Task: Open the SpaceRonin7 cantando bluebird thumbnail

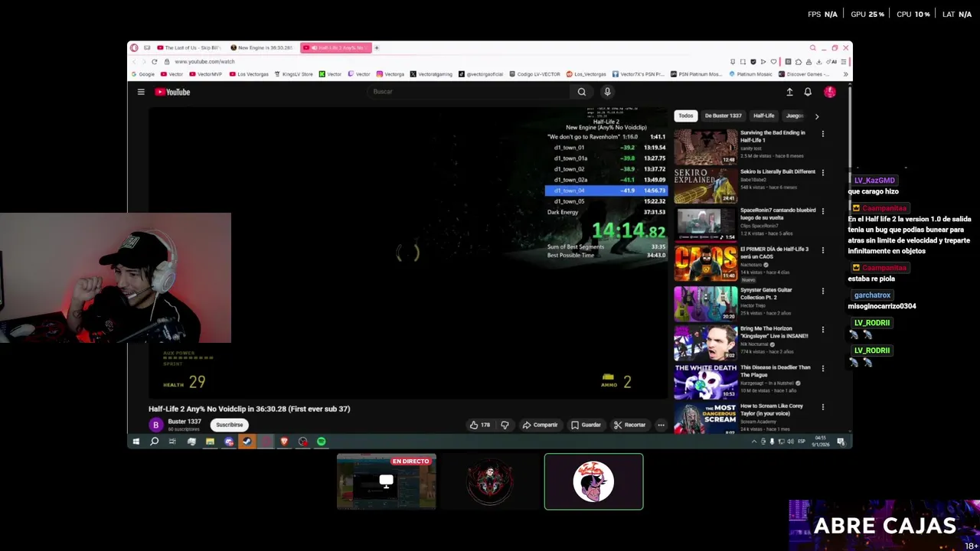Action: coord(705,225)
